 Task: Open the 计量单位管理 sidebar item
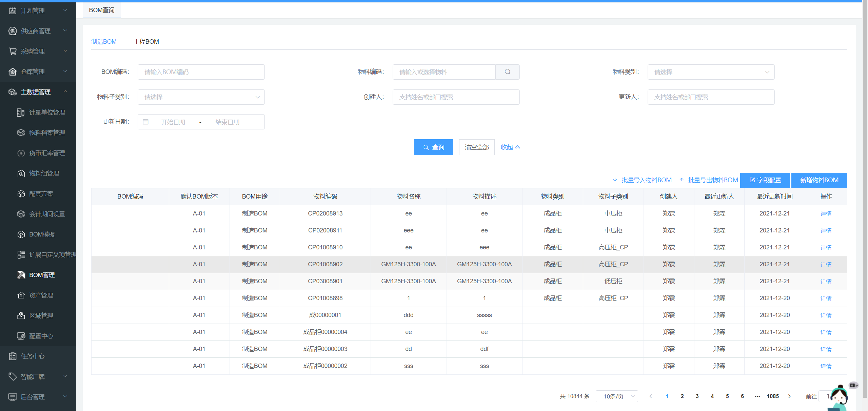pyautogui.click(x=47, y=112)
